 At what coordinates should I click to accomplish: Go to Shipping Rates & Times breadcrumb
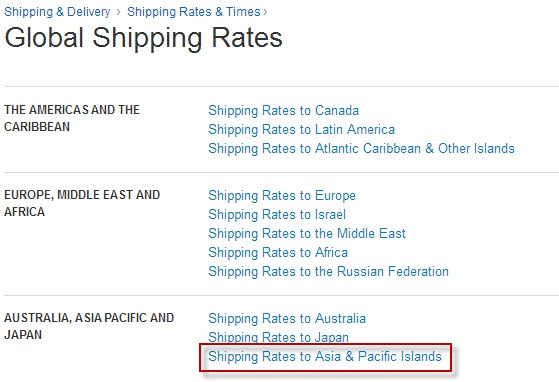coord(194,12)
